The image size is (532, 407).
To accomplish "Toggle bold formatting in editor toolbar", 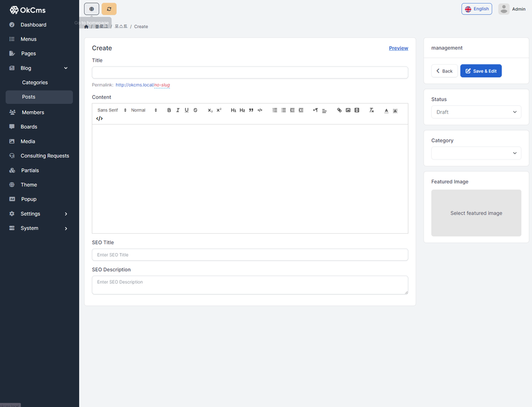I will tap(169, 110).
